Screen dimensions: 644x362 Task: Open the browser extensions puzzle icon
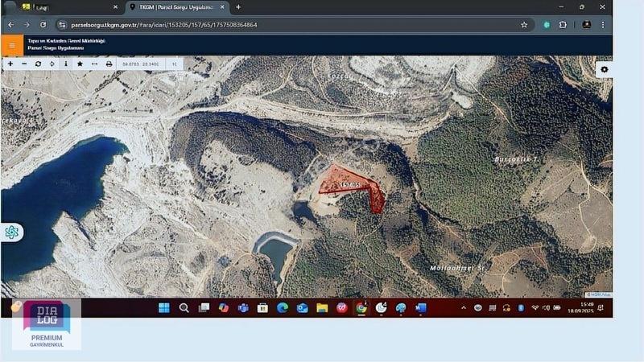(x=563, y=25)
